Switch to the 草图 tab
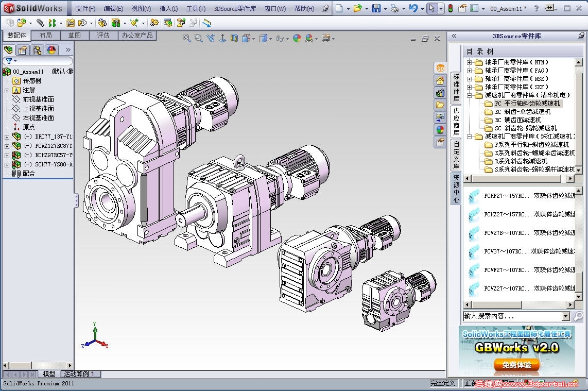This screenshot has width=588, height=391. tap(74, 36)
